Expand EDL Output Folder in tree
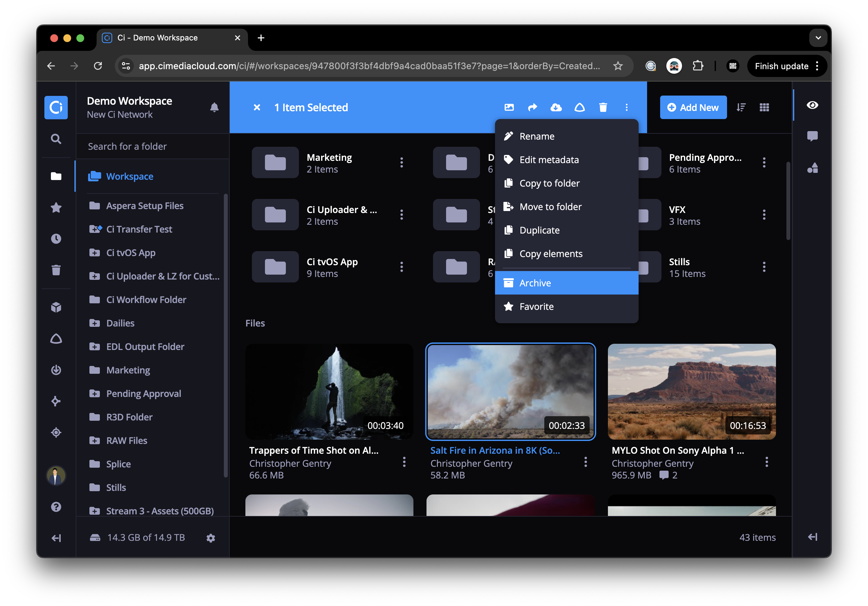The height and width of the screenshot is (606, 868). 94,346
